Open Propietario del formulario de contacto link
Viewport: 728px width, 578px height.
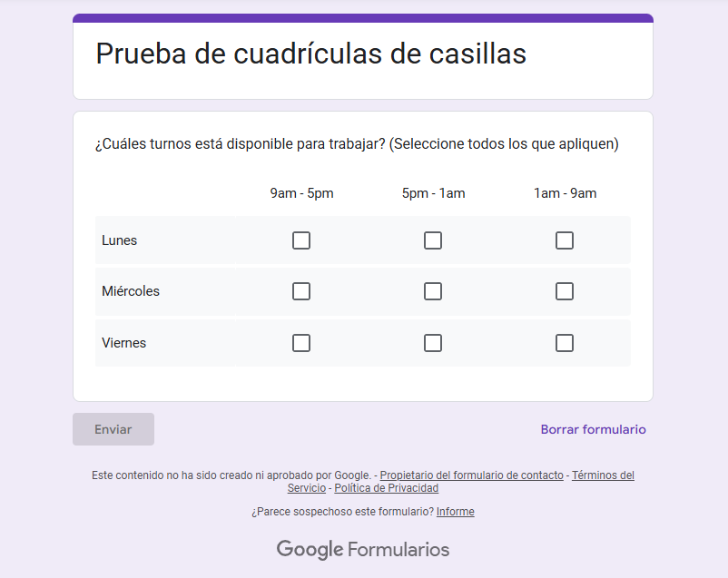pos(471,475)
